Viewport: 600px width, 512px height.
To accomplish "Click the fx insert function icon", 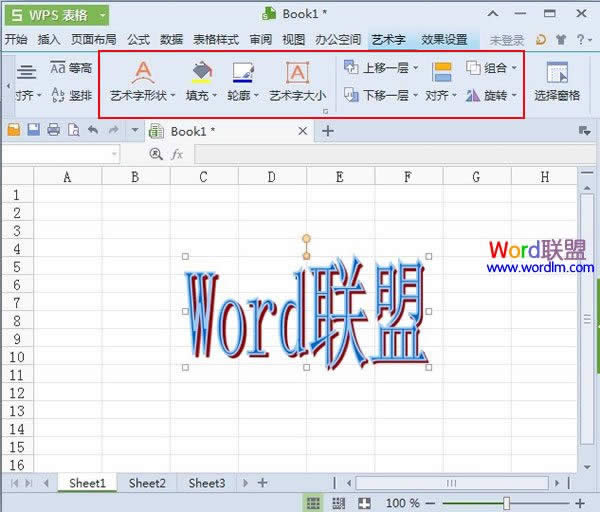I will coord(177,155).
